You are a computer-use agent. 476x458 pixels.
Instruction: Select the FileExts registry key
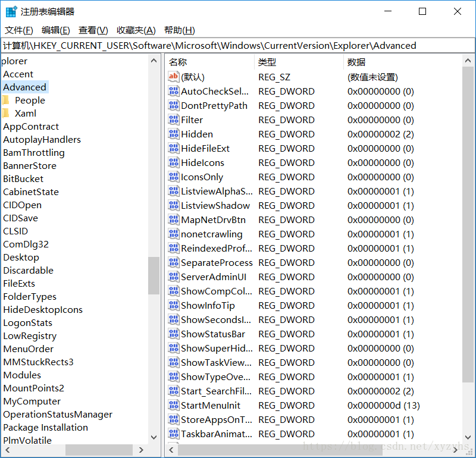tap(19, 283)
